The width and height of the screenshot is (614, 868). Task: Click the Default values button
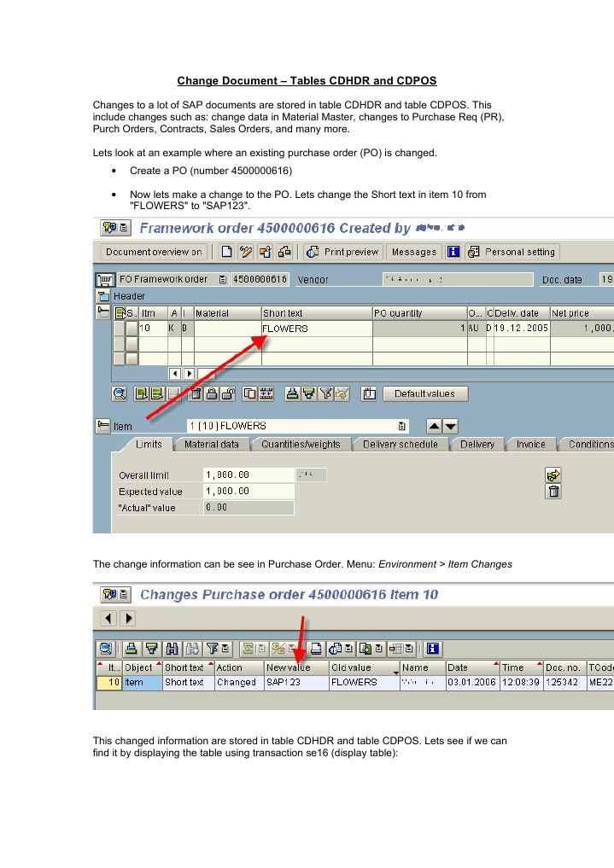coord(424,393)
